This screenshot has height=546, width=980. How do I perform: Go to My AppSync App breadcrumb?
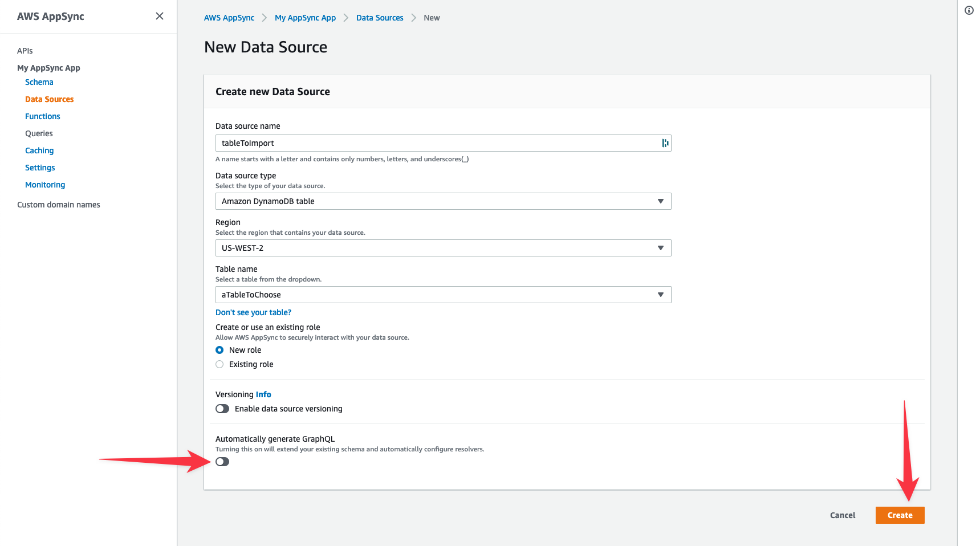point(305,18)
